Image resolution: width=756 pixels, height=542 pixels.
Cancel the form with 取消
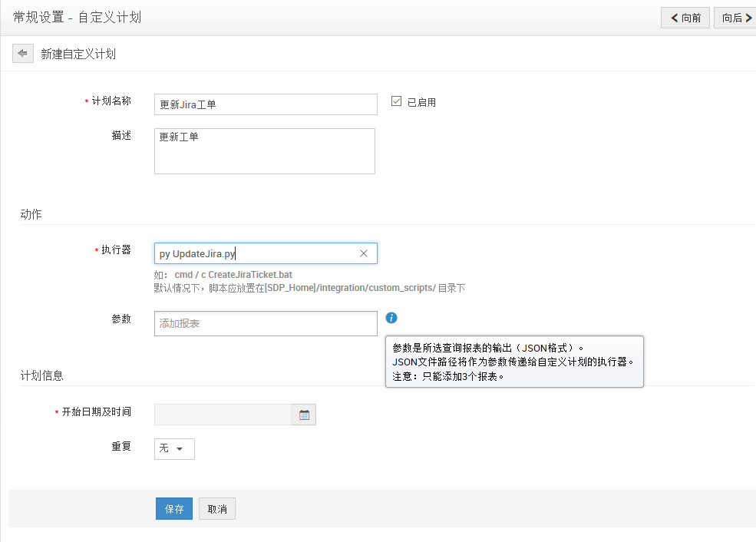pos(217,509)
